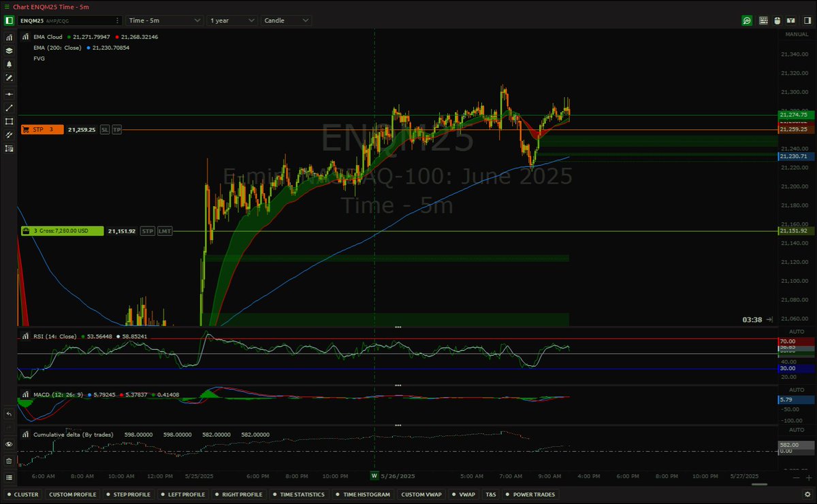Click the AUTO scale label on RSI panel
817x504 pixels.
pos(797,331)
